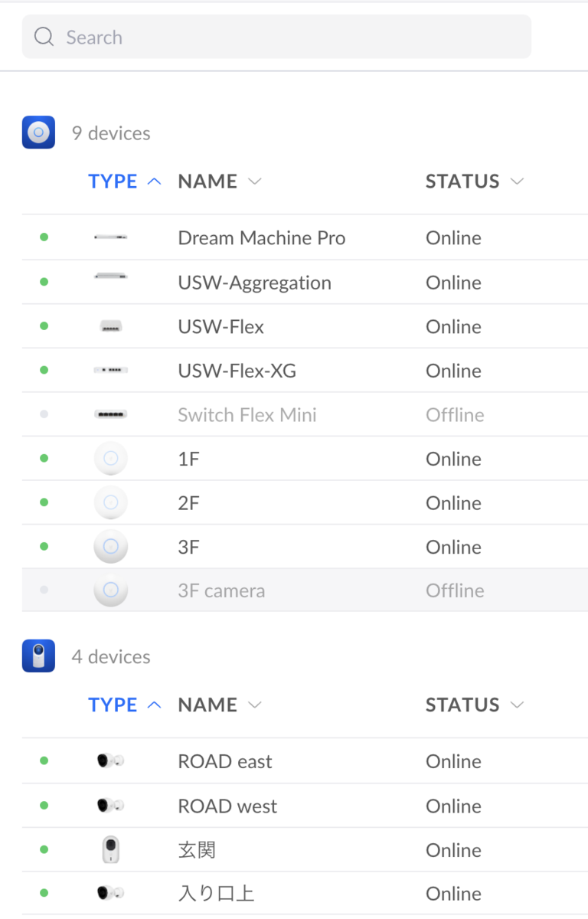Viewport: 588px width, 919px height.
Task: Click gray status dot for Switch Flex Mini
Action: point(44,414)
